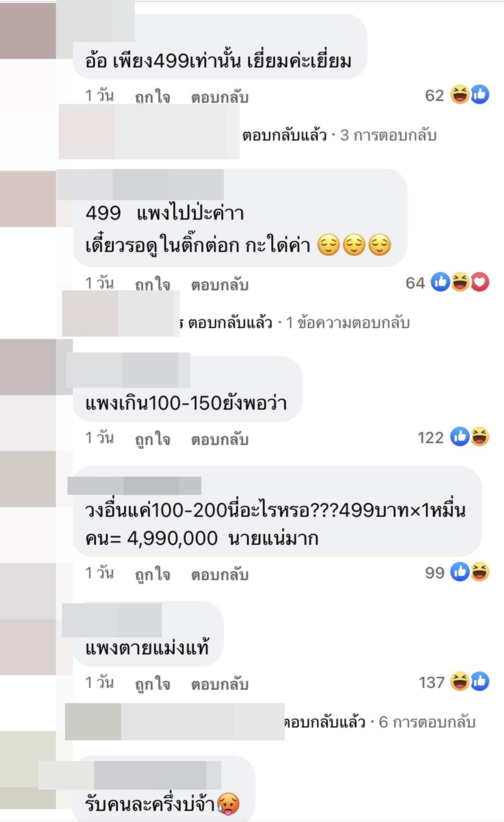The height and width of the screenshot is (822, 504).
Task: Click the laughing icon beside 122
Action: point(480,437)
